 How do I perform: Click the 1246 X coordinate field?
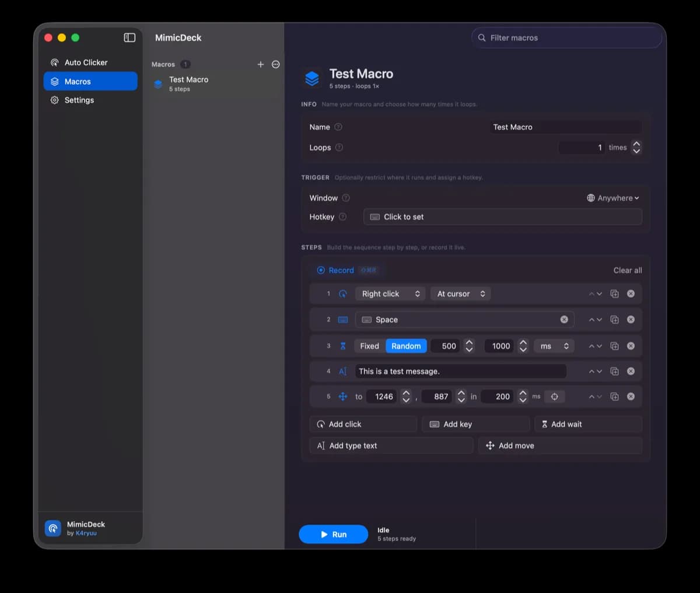(x=382, y=396)
